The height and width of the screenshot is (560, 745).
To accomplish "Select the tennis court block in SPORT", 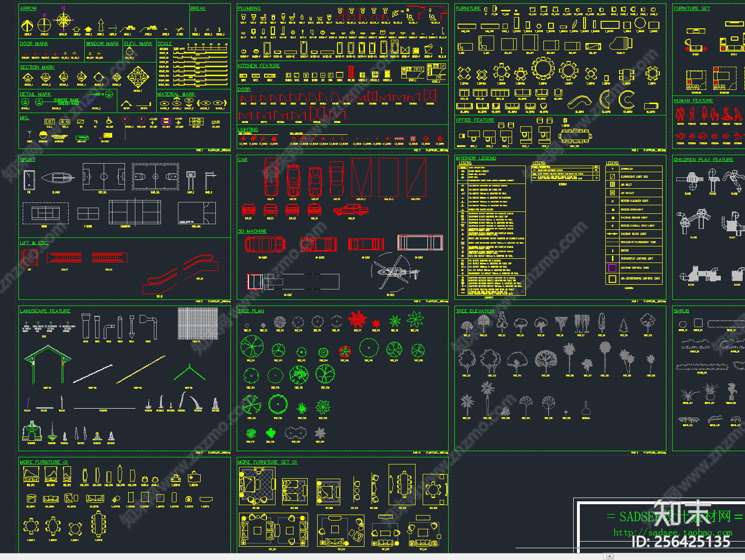I will 45,213.
